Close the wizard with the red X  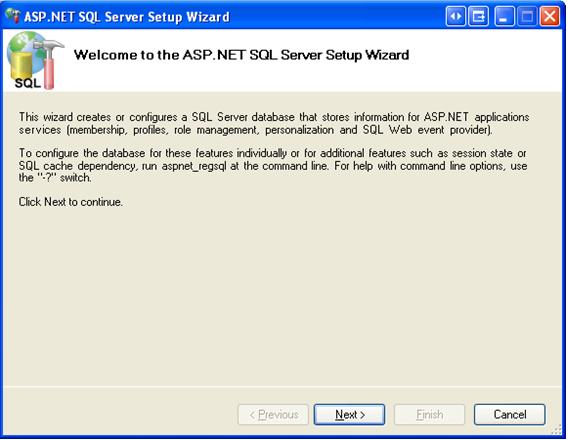pyautogui.click(x=550, y=17)
